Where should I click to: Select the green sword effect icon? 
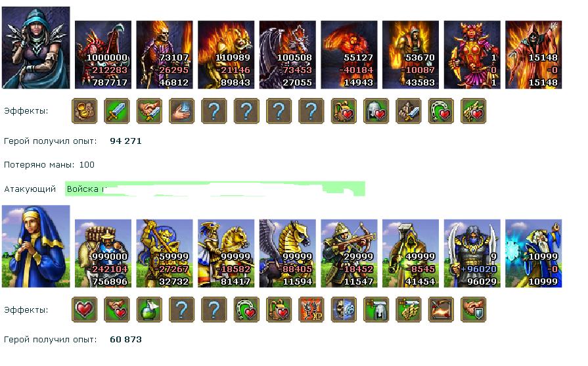pos(117,111)
